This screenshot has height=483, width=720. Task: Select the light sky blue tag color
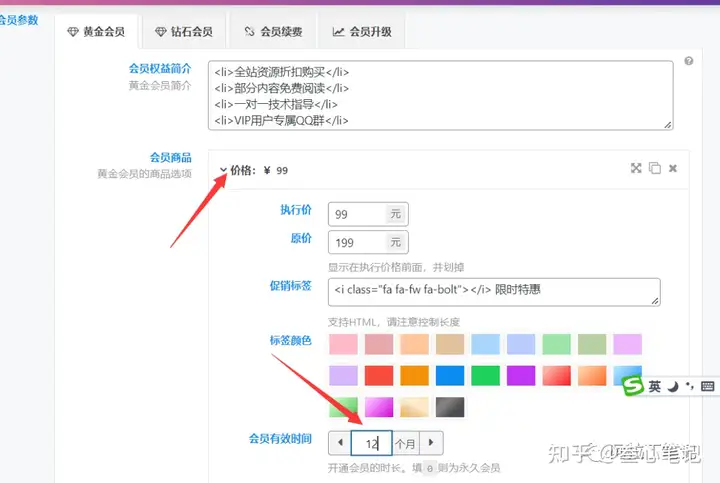(485, 344)
